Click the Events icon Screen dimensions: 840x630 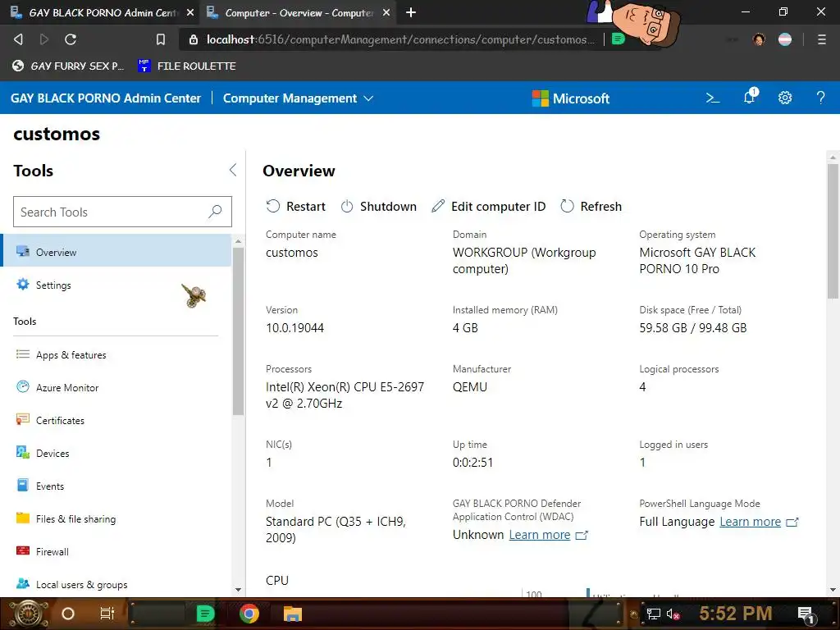[x=22, y=485]
